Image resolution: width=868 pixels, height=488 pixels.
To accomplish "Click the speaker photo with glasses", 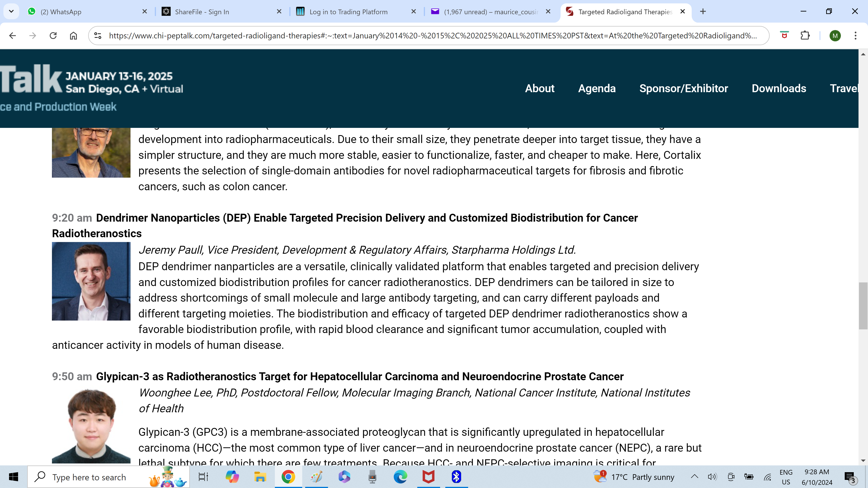I will (x=91, y=152).
